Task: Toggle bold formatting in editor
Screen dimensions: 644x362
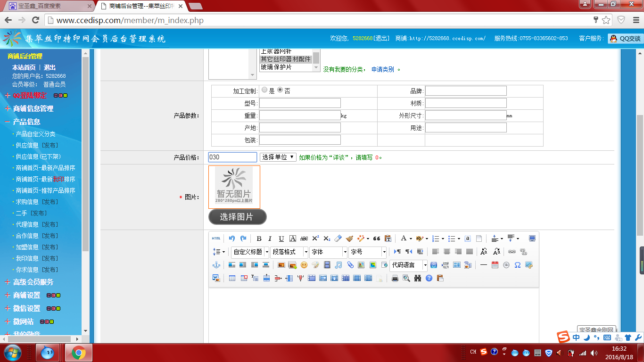Action: [259, 239]
